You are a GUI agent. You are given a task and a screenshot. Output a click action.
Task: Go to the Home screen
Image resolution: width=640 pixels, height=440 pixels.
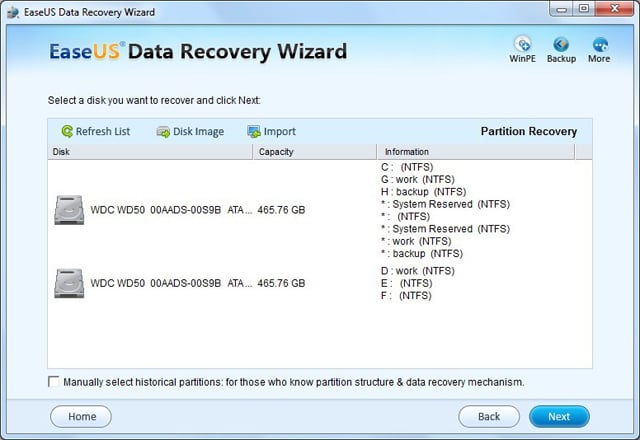[x=81, y=416]
